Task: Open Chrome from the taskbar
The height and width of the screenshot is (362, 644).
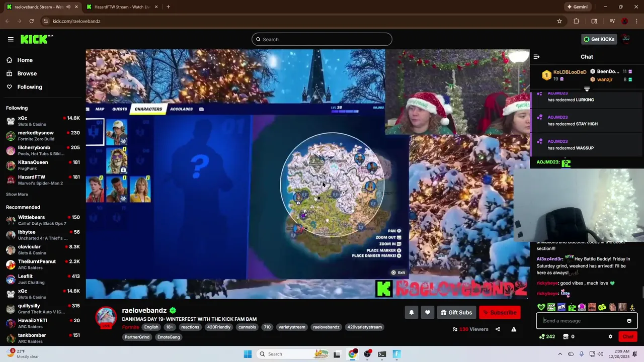Action: tap(352, 354)
